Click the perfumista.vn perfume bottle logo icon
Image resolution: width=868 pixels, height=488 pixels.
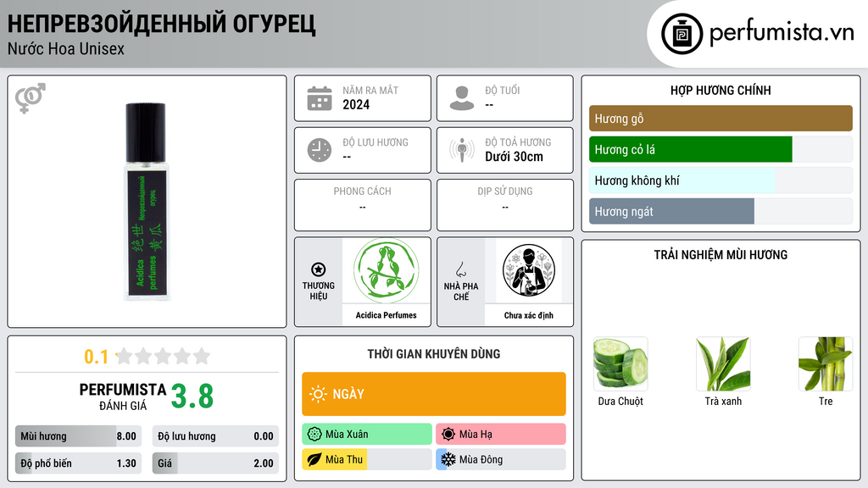pos(682,34)
